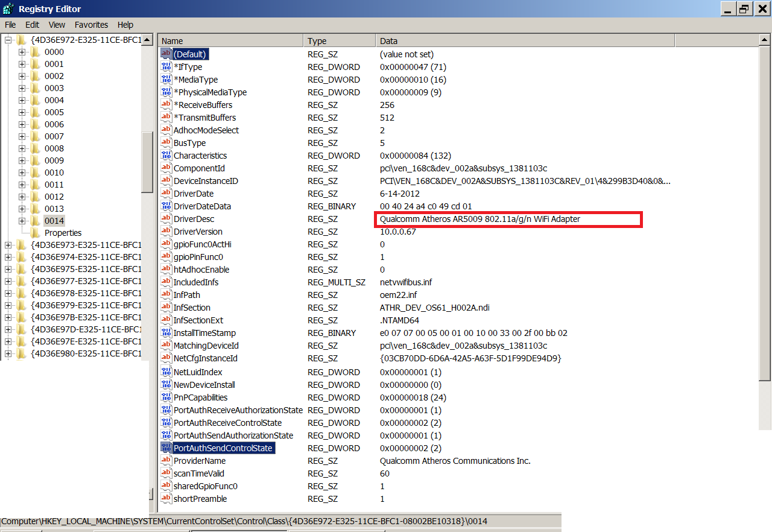Select the 0007 key in the tree

(54, 136)
